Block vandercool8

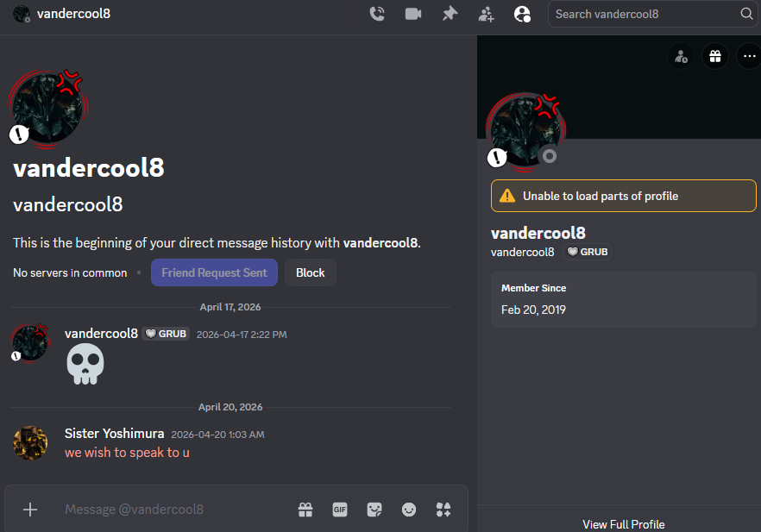310,272
